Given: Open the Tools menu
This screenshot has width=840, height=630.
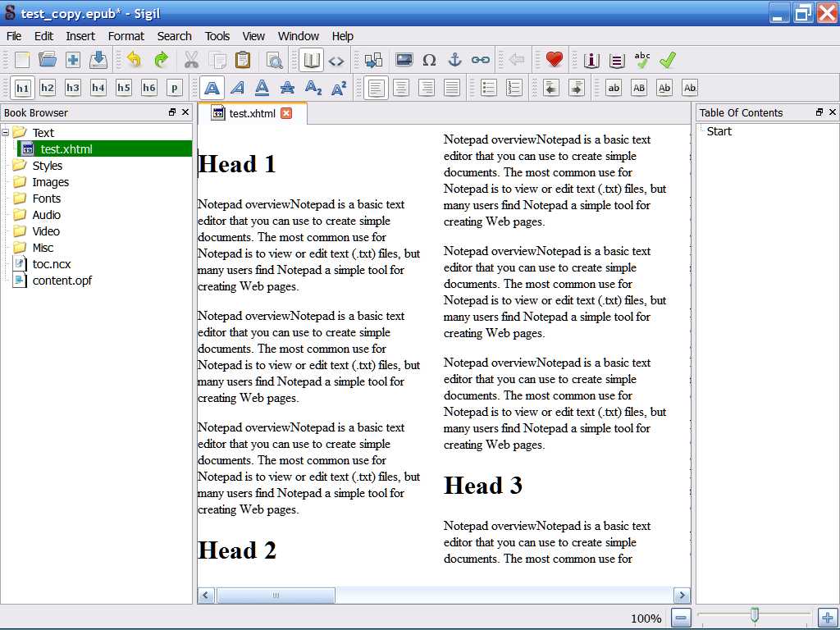Looking at the screenshot, I should (217, 36).
